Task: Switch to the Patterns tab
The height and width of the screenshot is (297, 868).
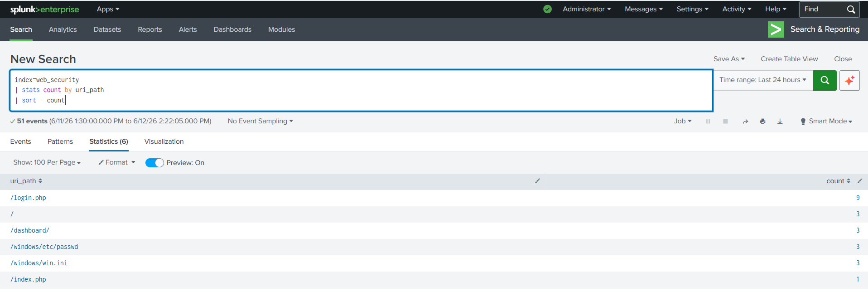Action: click(x=60, y=141)
